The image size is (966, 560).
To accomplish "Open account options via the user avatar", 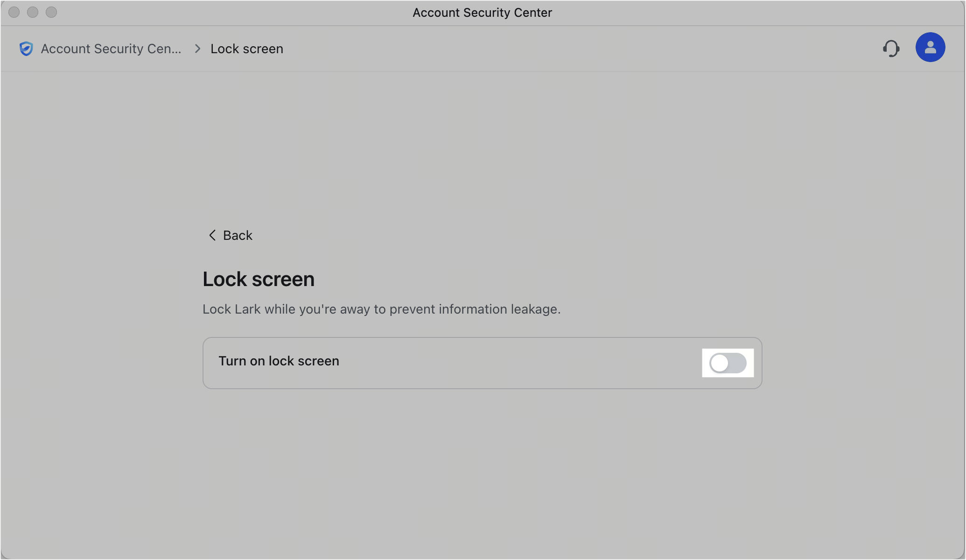I will 931,47.
